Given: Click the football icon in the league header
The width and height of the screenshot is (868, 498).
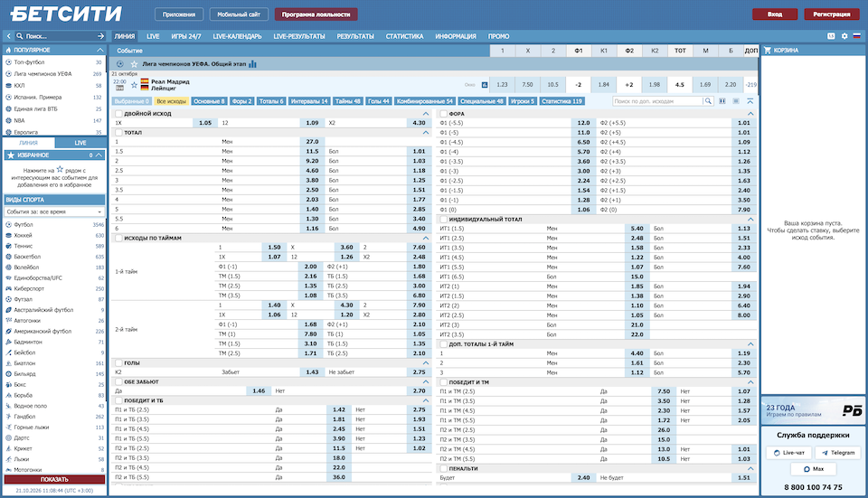Looking at the screenshot, I should tap(120, 64).
